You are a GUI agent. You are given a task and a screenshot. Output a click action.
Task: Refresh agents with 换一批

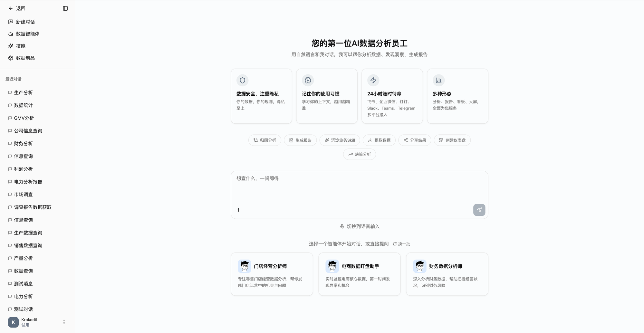[x=401, y=244]
